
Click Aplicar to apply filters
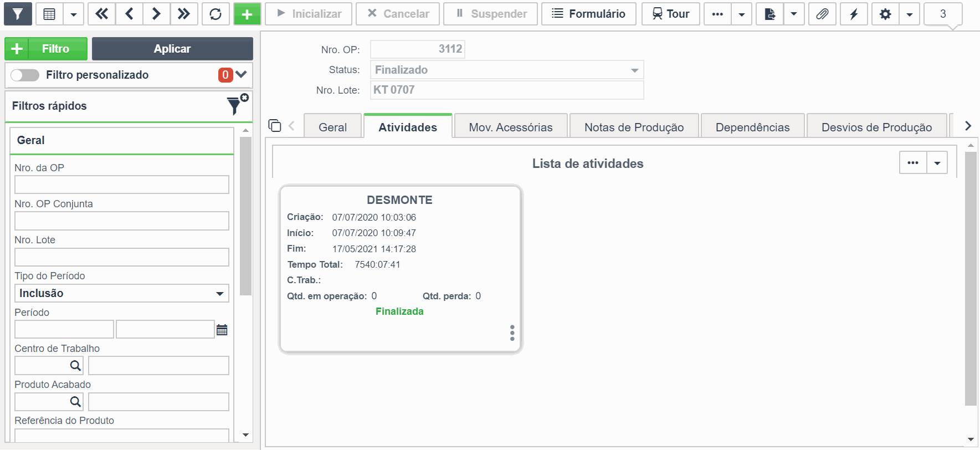pos(172,49)
